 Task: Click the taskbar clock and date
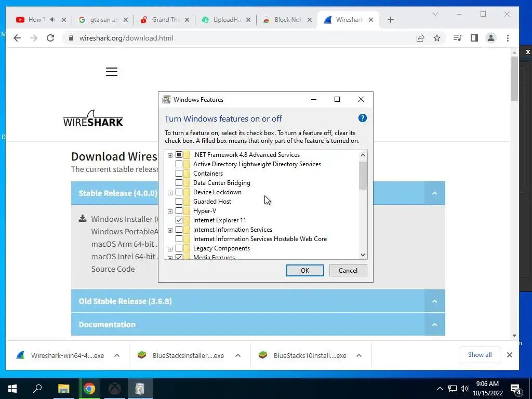tap(487, 389)
